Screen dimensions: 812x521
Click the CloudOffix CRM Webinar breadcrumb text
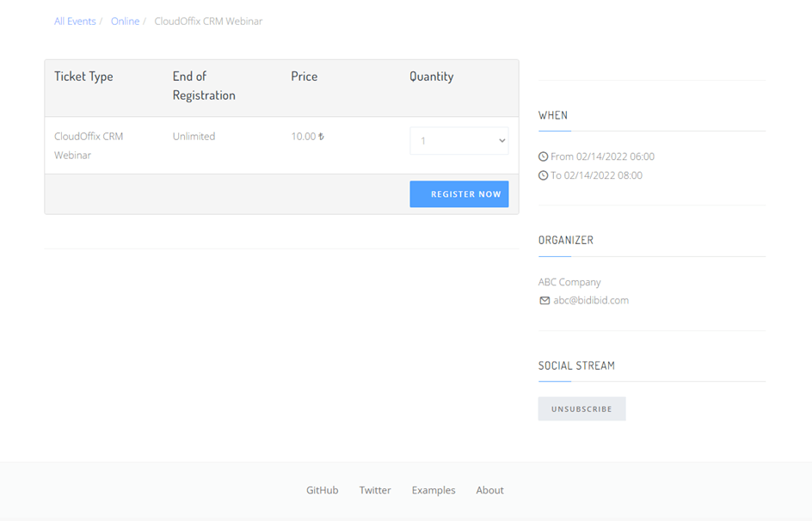(x=208, y=21)
